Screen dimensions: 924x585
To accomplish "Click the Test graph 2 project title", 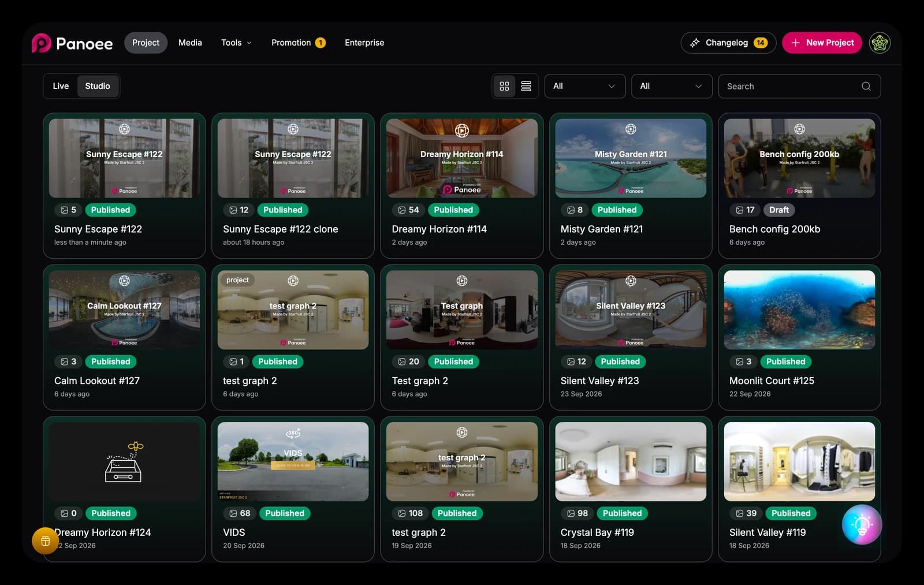I will [x=420, y=381].
